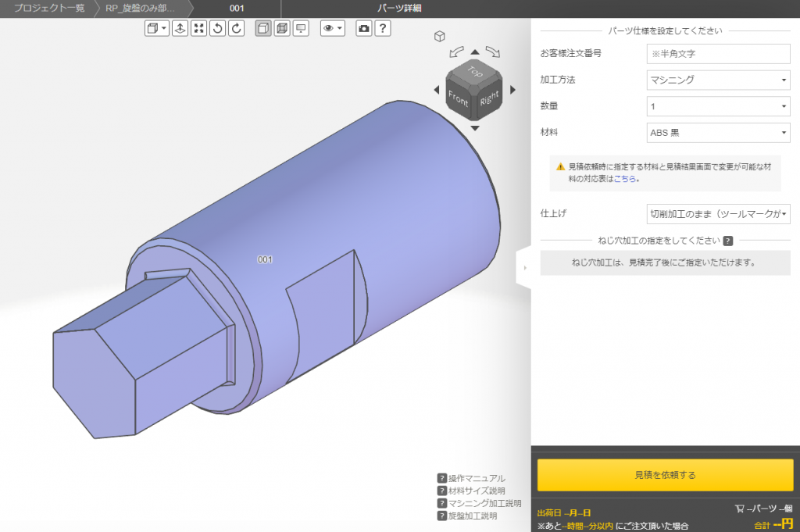The height and width of the screenshot is (532, 800).
Task: Open the 旋盤加工説明 help link
Action: click(473, 516)
